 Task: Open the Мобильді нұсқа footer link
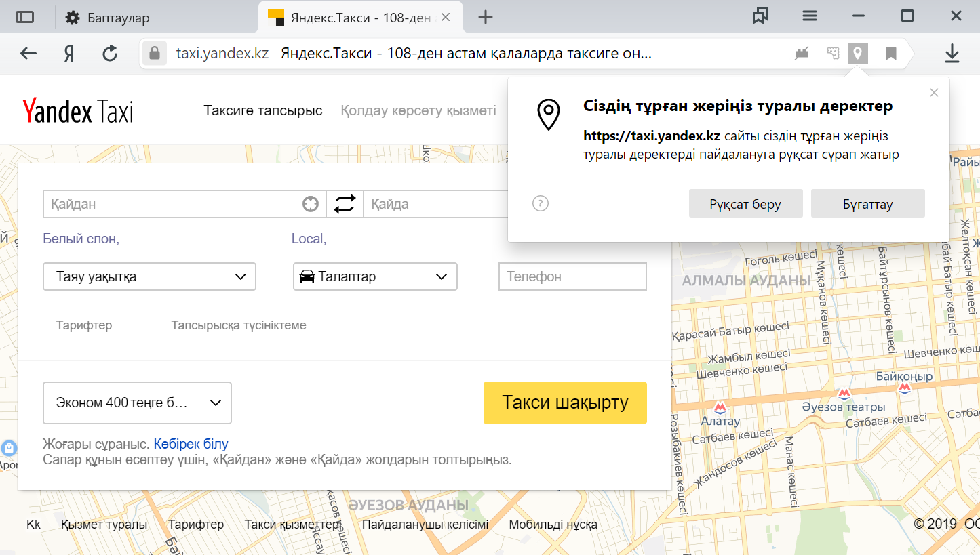coord(553,525)
